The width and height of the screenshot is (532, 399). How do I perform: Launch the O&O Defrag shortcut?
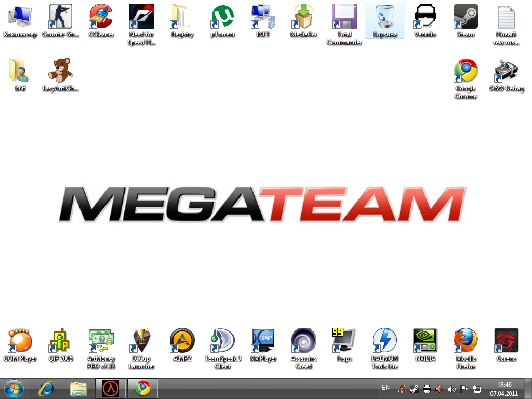(506, 75)
